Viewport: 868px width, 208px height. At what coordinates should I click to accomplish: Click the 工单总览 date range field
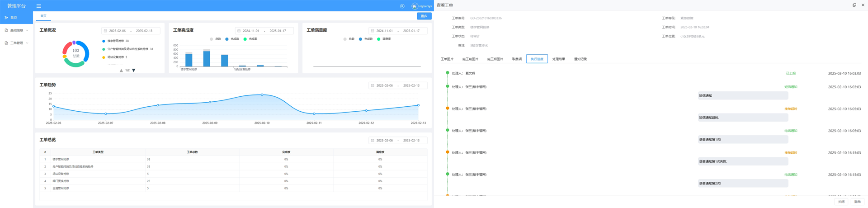click(398, 141)
